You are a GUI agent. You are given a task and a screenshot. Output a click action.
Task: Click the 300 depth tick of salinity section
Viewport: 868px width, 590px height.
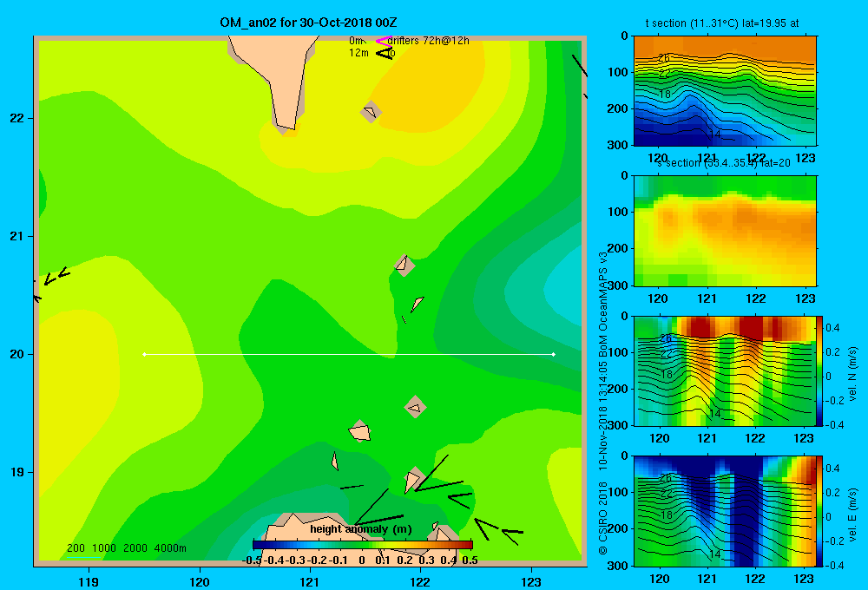tap(620, 285)
